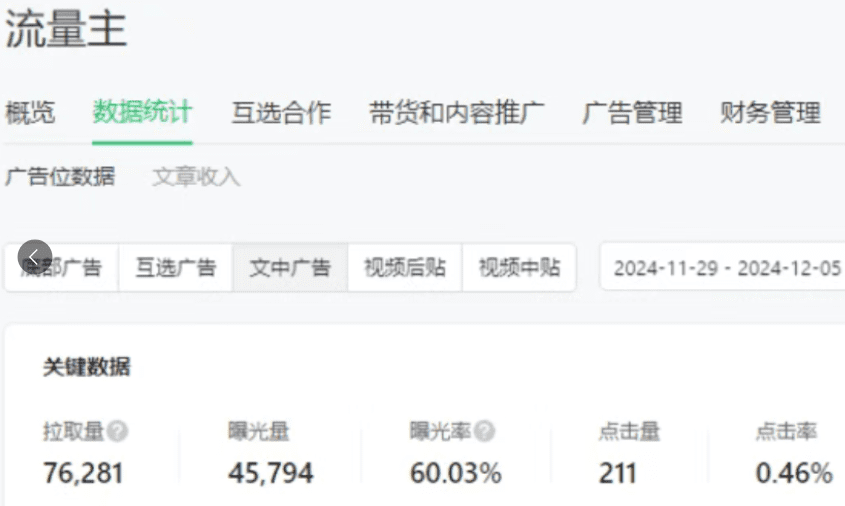Click help icon beside 曝光率
This screenshot has width=845, height=506.
pos(485,431)
